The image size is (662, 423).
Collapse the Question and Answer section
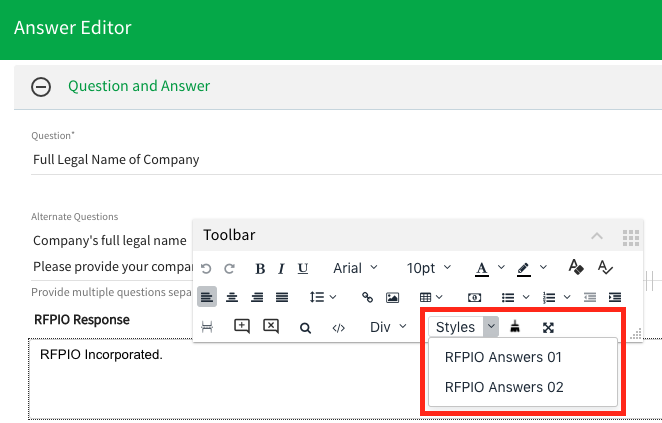click(x=41, y=87)
